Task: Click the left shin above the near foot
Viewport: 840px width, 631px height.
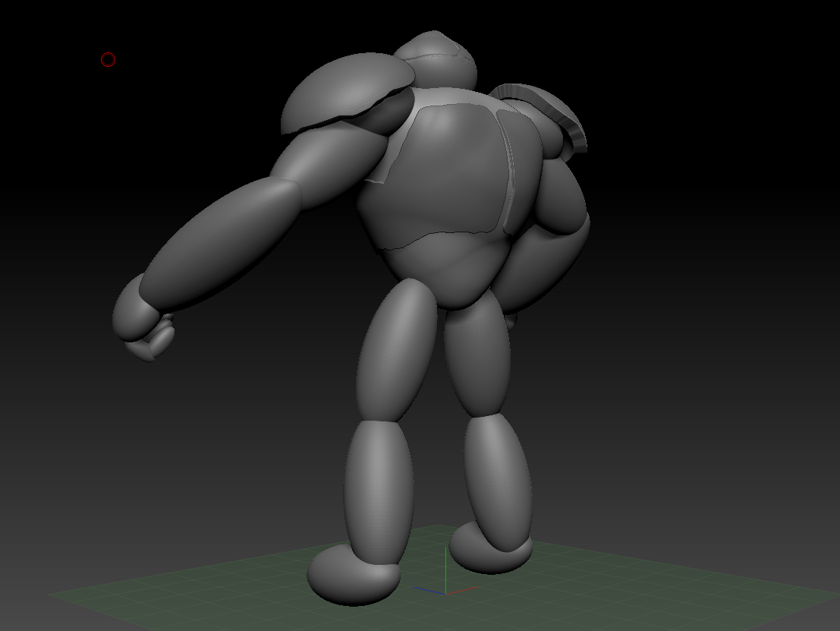Action: pos(379,494)
